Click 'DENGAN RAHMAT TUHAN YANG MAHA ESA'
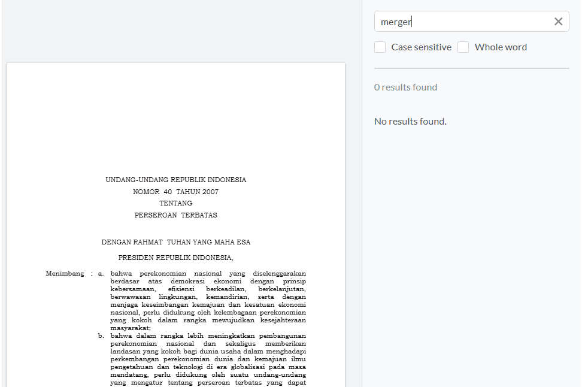588x387 pixels. pyautogui.click(x=176, y=242)
